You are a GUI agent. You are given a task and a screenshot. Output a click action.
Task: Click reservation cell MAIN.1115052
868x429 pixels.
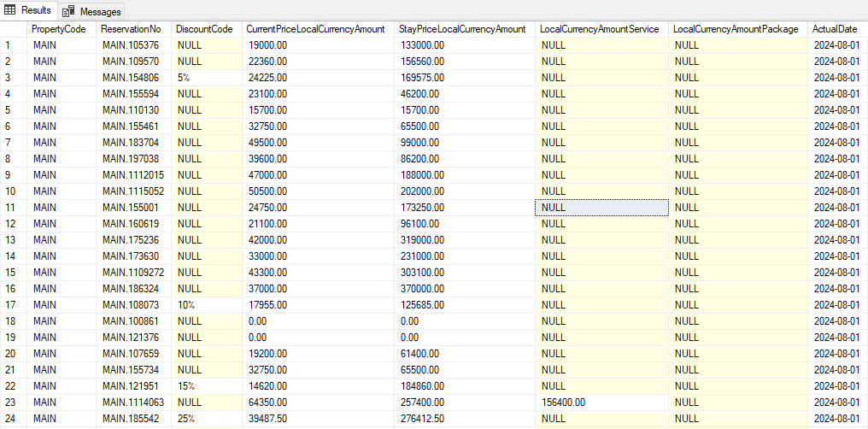(131, 191)
